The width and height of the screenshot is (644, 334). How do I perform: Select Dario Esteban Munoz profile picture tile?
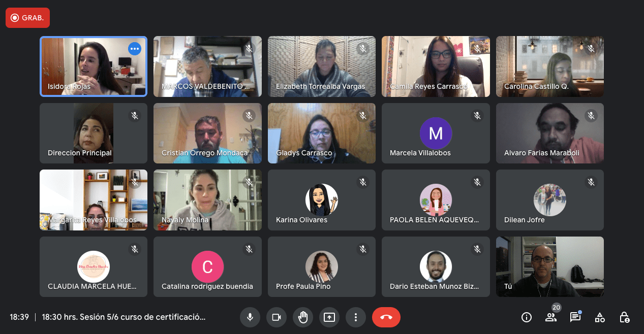(436, 266)
